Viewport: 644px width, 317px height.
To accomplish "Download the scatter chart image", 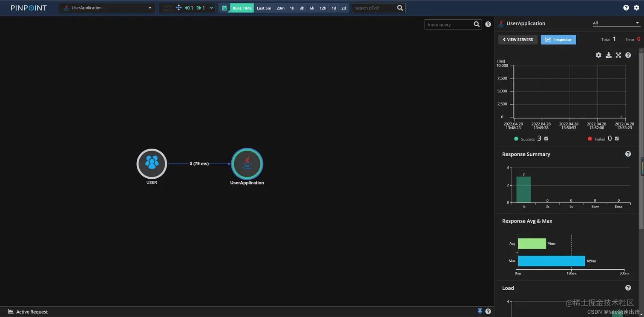I will 609,55.
